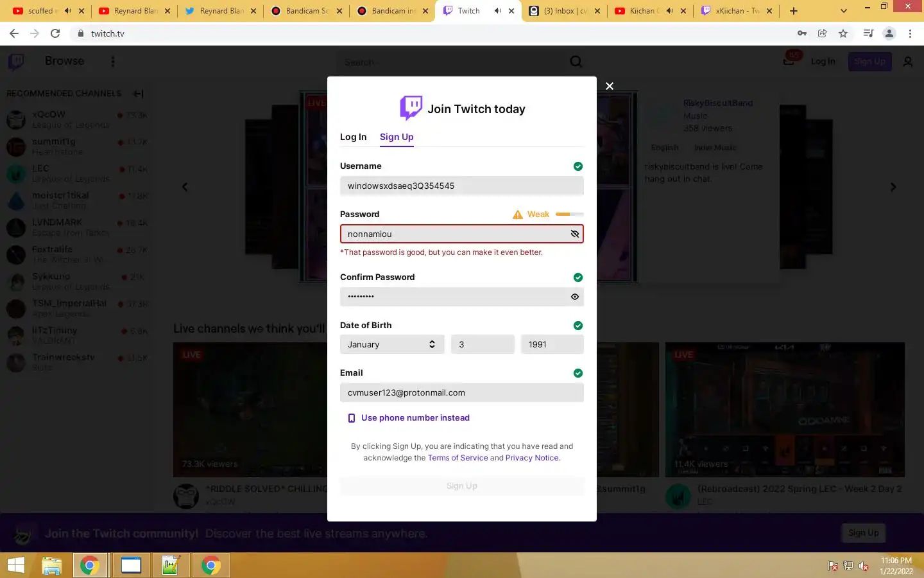Click the muted volume tray icon
The width and height of the screenshot is (924, 578).
click(x=864, y=566)
